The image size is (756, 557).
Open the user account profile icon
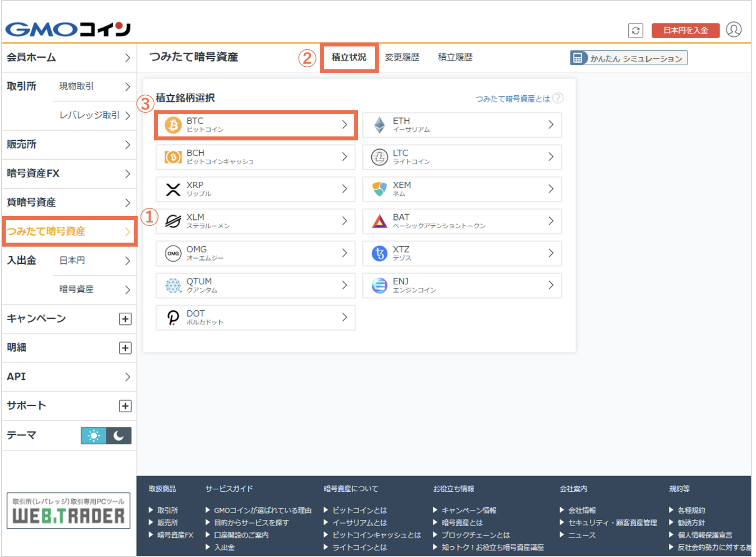click(x=733, y=30)
